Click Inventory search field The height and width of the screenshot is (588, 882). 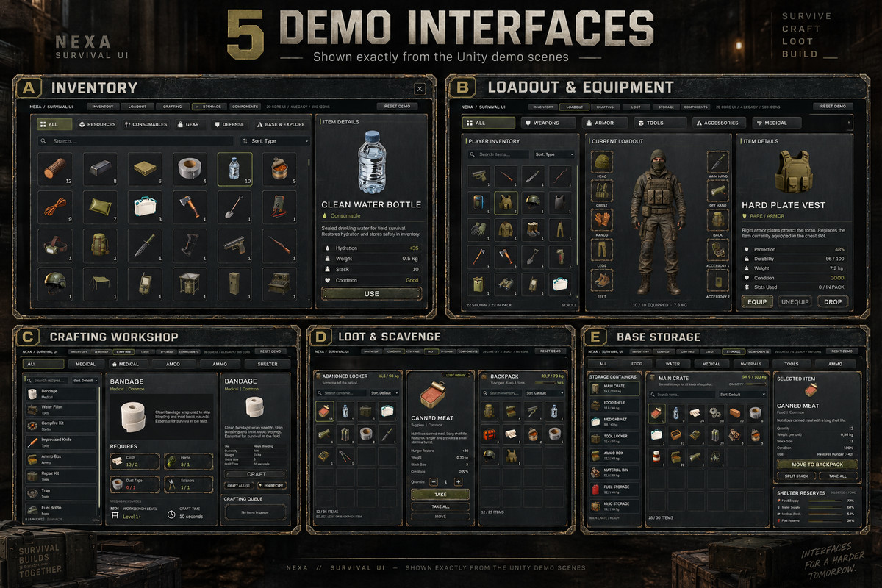point(136,140)
